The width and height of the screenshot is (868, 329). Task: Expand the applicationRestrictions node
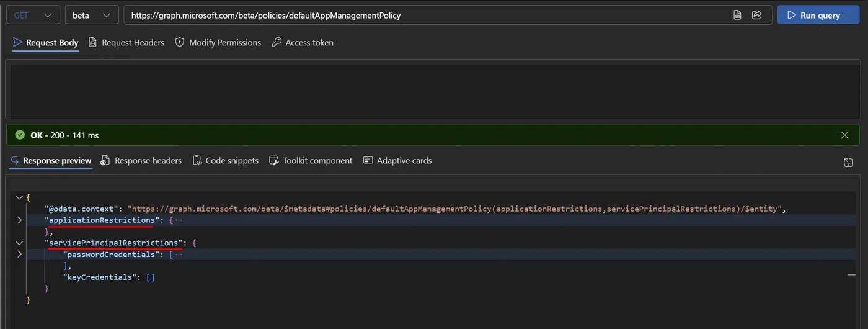[x=19, y=220]
